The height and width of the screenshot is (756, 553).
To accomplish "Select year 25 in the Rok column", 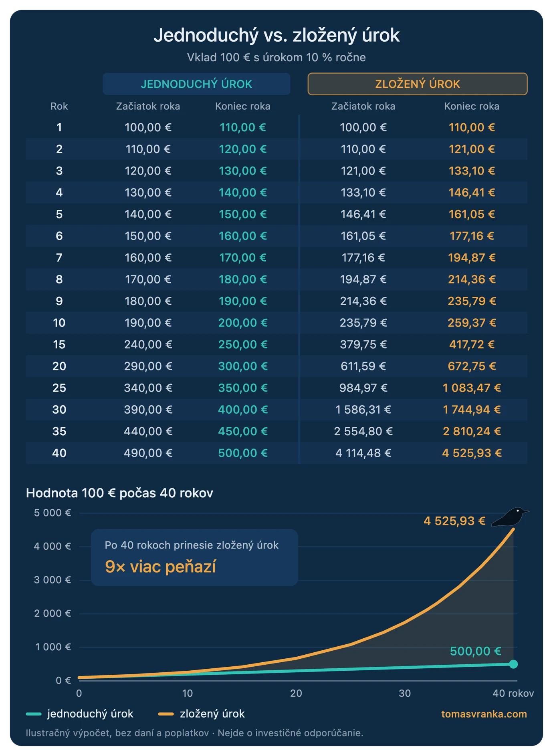I will click(59, 388).
